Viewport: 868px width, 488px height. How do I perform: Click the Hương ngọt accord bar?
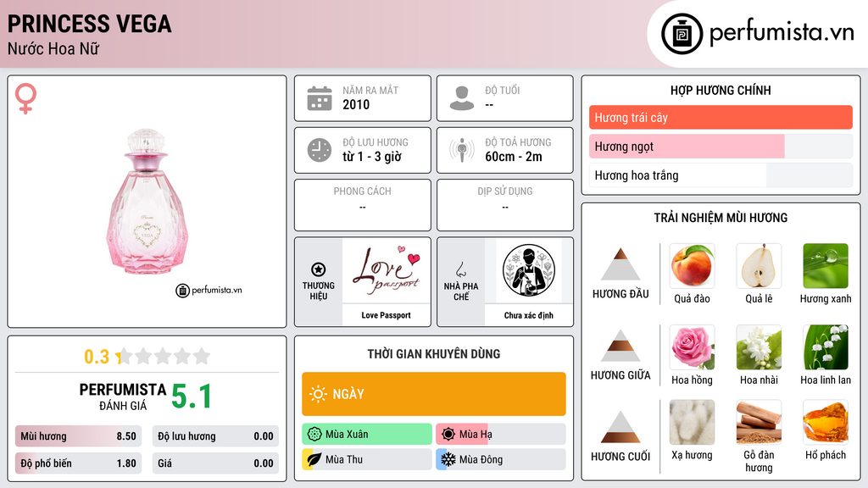pos(721,146)
